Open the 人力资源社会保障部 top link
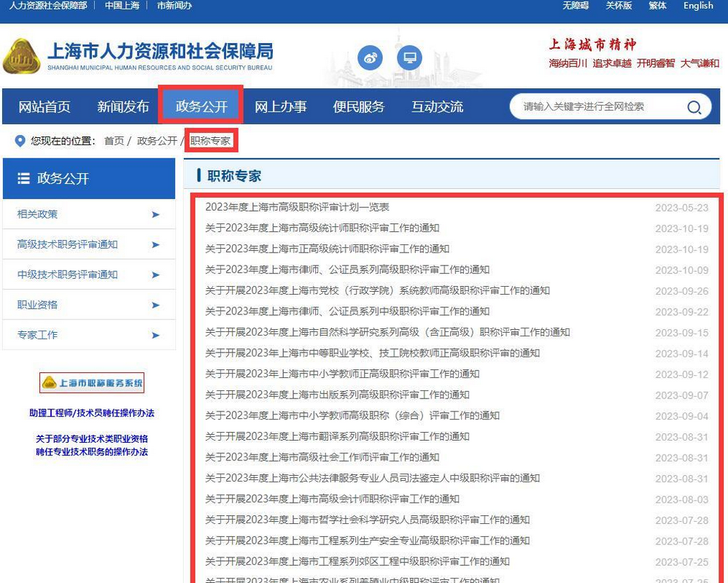 pos(48,6)
